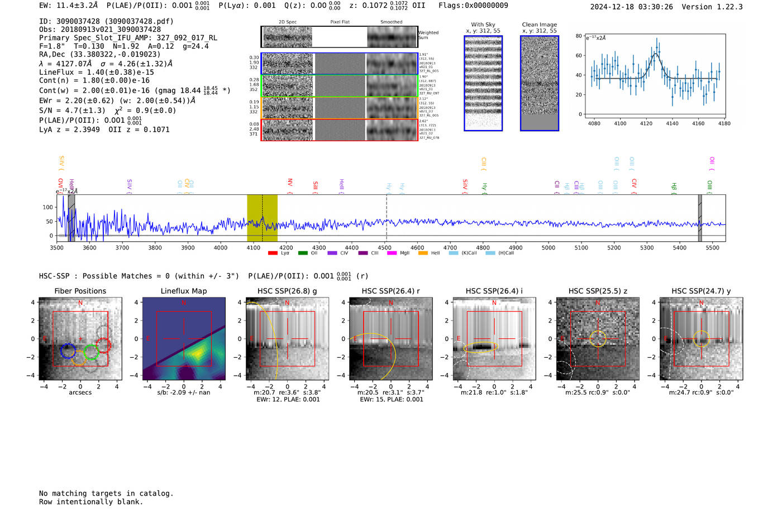Click the red Lyα legend swatch

[x=273, y=253]
